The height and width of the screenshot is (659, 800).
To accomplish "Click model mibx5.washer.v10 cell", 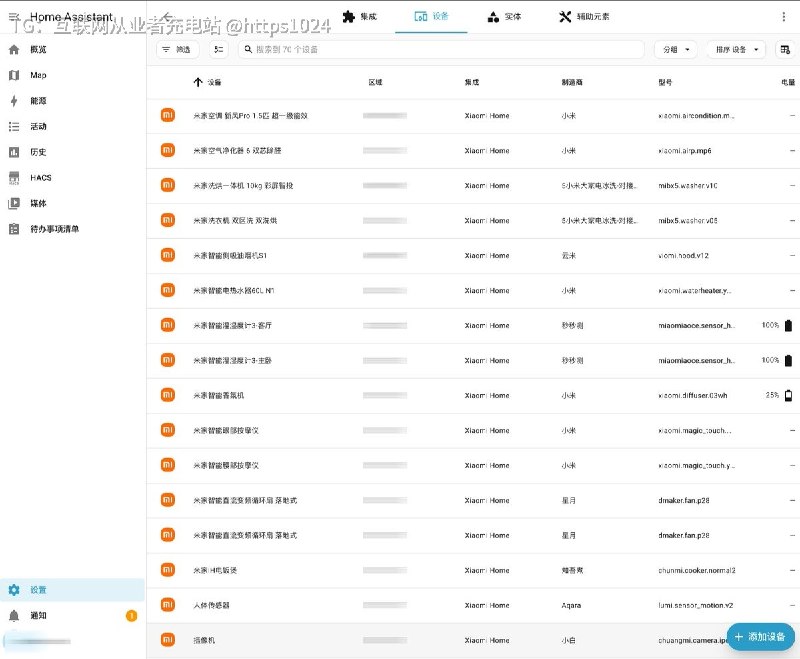I will click(688, 186).
